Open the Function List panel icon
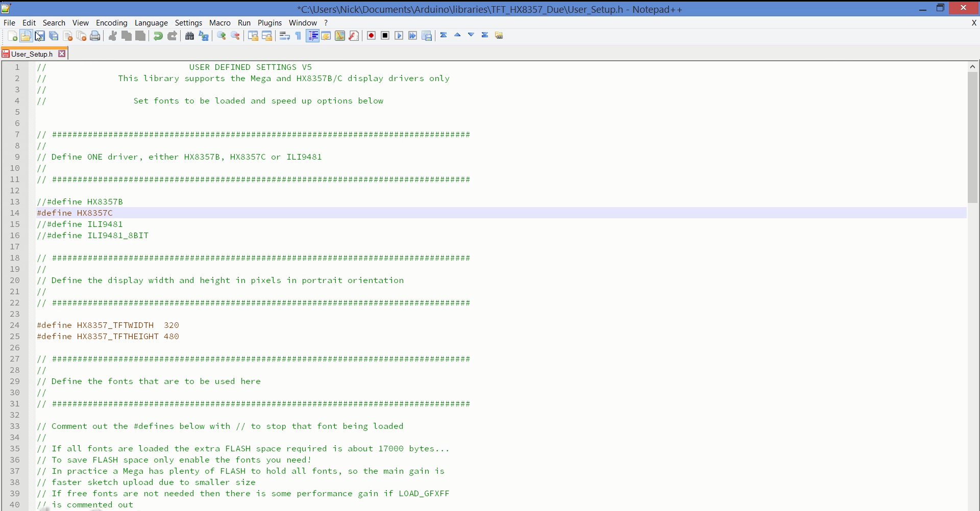This screenshot has height=511, width=980. [x=354, y=36]
